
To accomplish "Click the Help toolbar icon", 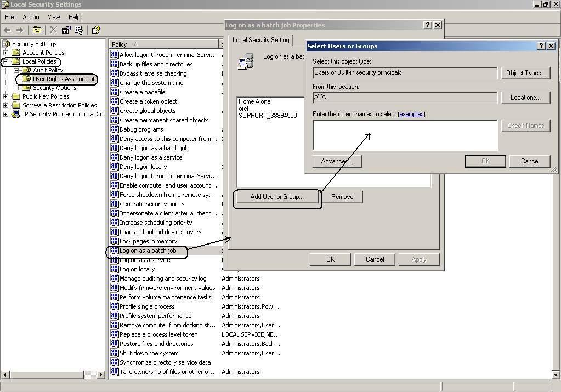I will [95, 30].
